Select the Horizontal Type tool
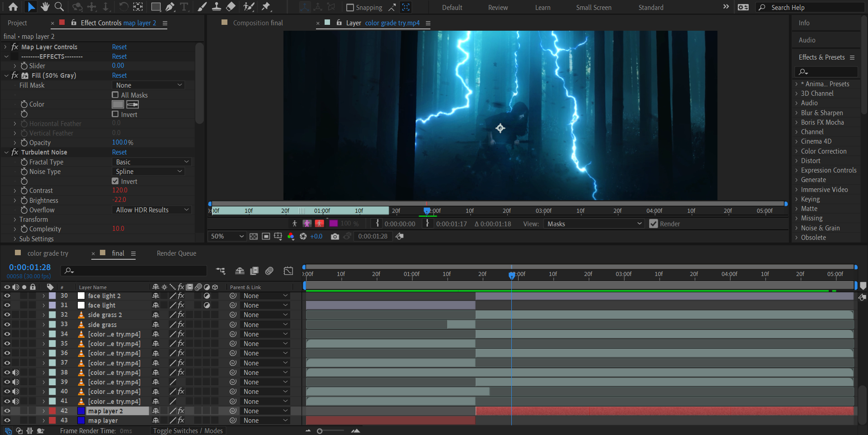 (x=184, y=7)
